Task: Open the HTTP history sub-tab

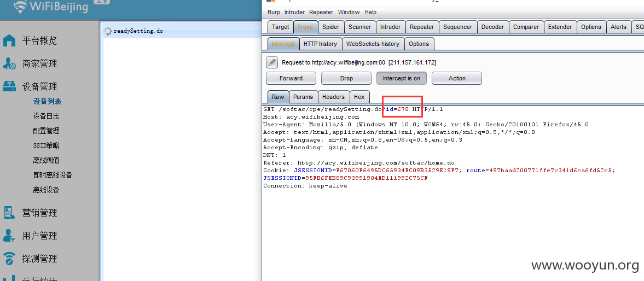Action: coord(320,44)
